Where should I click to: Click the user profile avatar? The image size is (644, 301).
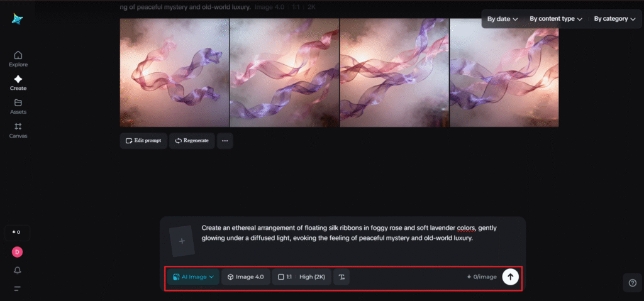(x=18, y=252)
